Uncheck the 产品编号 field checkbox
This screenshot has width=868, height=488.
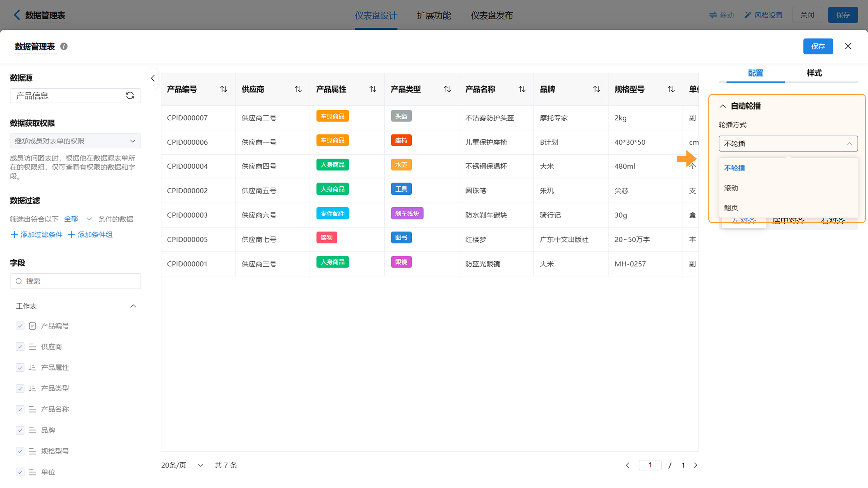point(20,326)
